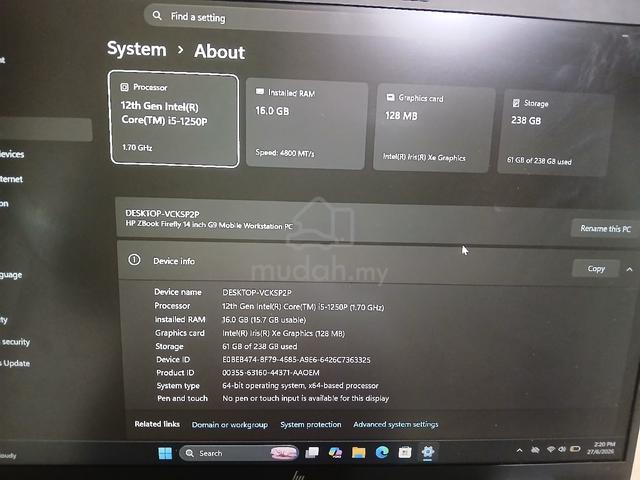Click the battery status tray icon
Image resolution: width=640 pixels, height=480 pixels.
pyautogui.click(x=575, y=449)
